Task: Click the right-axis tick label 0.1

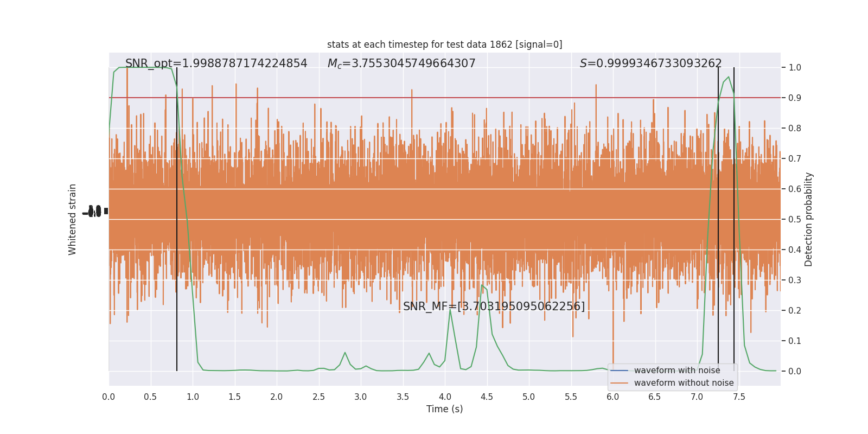Action: 795,341
